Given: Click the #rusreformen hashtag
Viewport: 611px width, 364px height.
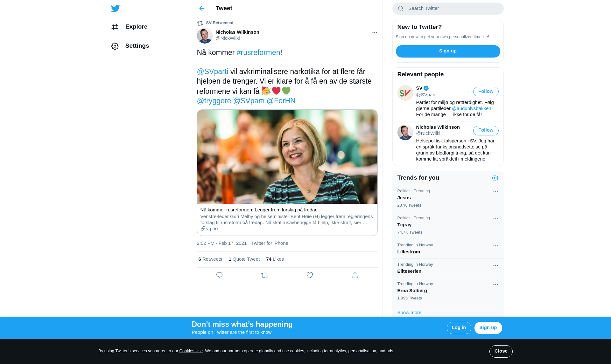Looking at the screenshot, I should pos(258,52).
